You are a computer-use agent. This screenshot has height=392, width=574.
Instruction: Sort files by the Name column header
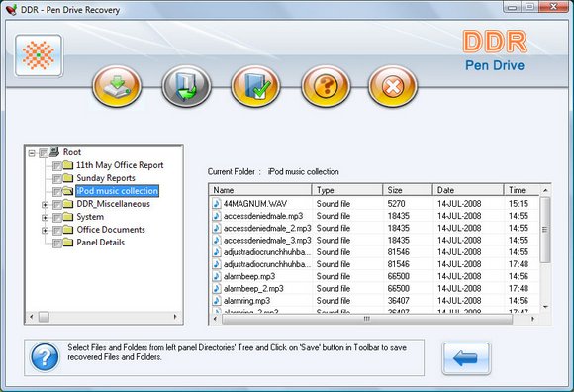(x=260, y=190)
